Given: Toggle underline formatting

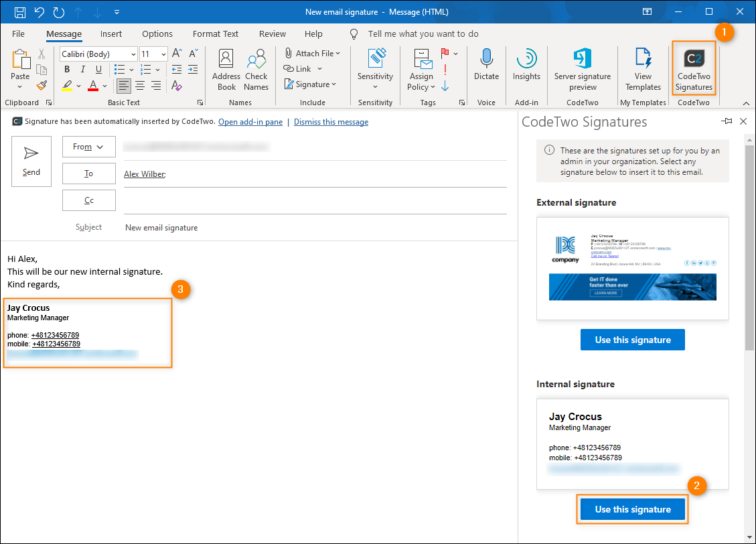Looking at the screenshot, I should click(99, 70).
